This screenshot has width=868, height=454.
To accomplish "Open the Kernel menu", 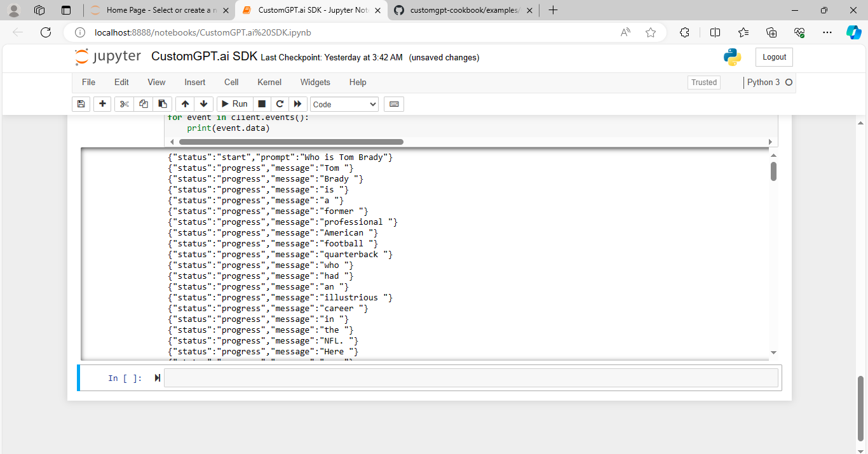I will pos(269,82).
